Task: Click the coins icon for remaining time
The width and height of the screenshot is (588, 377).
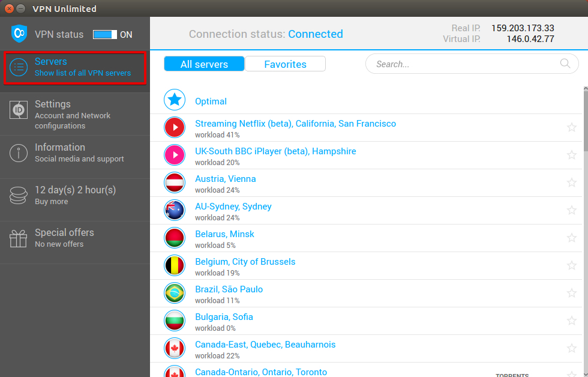Action: click(19, 196)
